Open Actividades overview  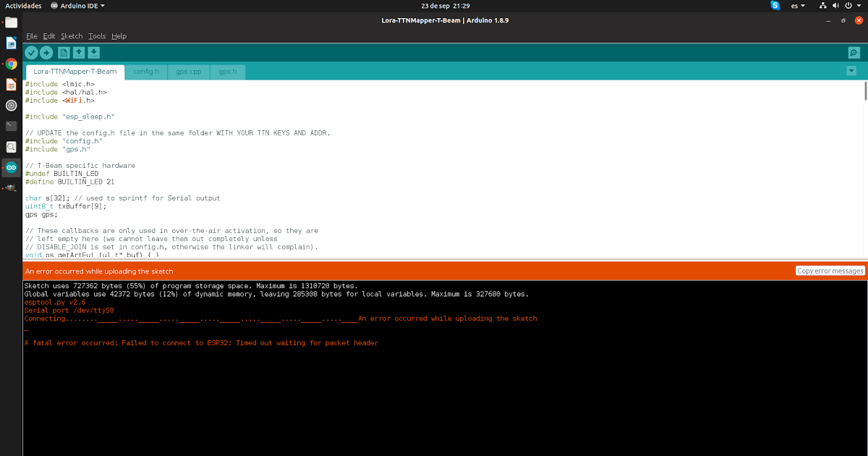coord(23,5)
